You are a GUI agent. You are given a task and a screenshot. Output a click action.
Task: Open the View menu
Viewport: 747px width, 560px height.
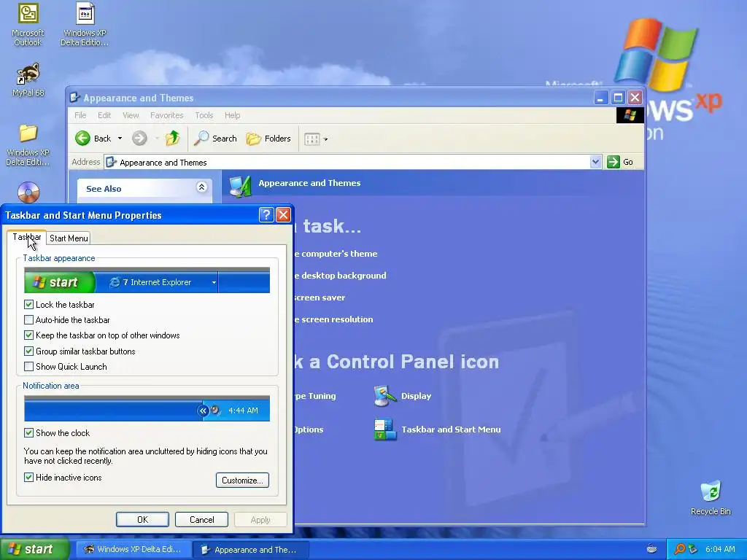[131, 115]
